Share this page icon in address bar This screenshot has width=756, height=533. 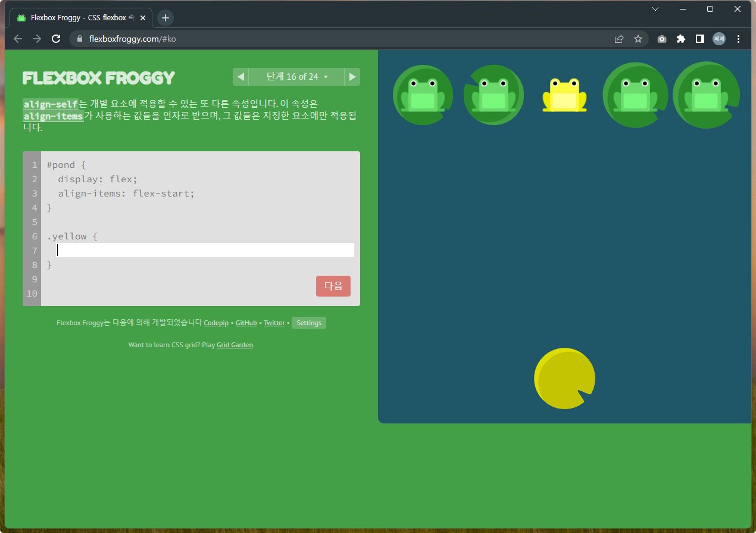click(619, 39)
